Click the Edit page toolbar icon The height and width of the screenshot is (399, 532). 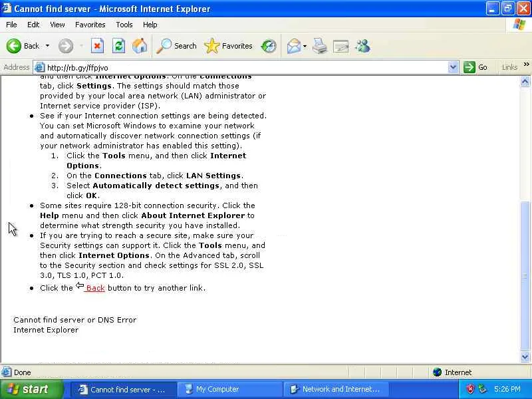tap(341, 47)
